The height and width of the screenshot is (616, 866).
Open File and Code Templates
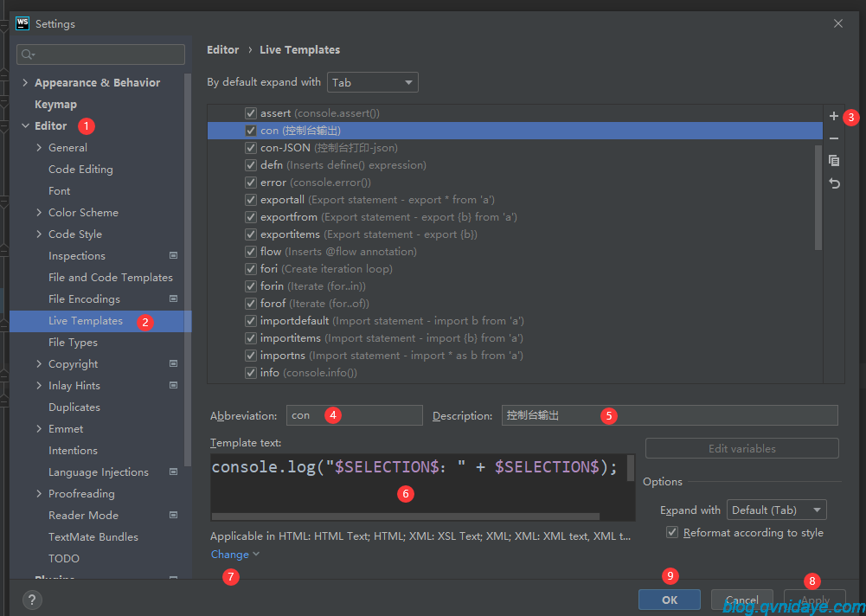click(111, 278)
